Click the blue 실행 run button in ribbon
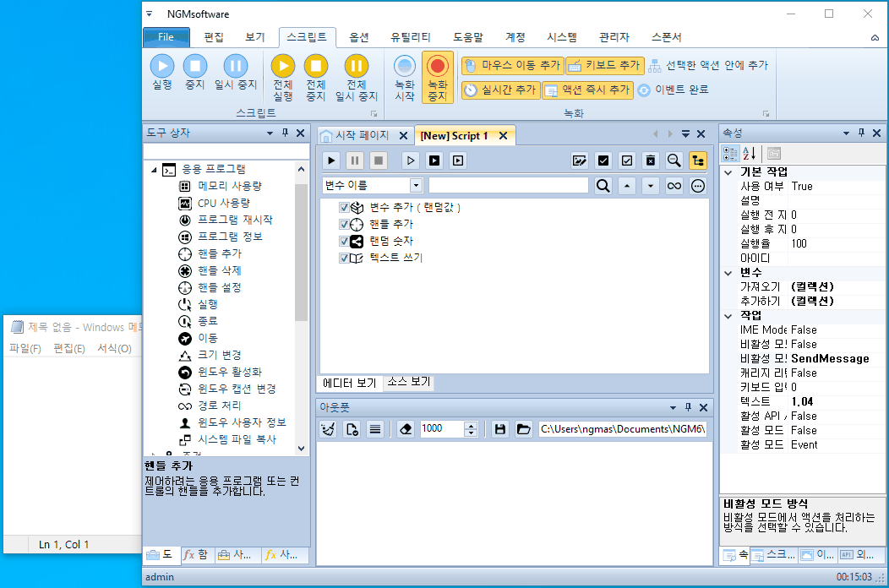This screenshot has height=588, width=889. (162, 72)
